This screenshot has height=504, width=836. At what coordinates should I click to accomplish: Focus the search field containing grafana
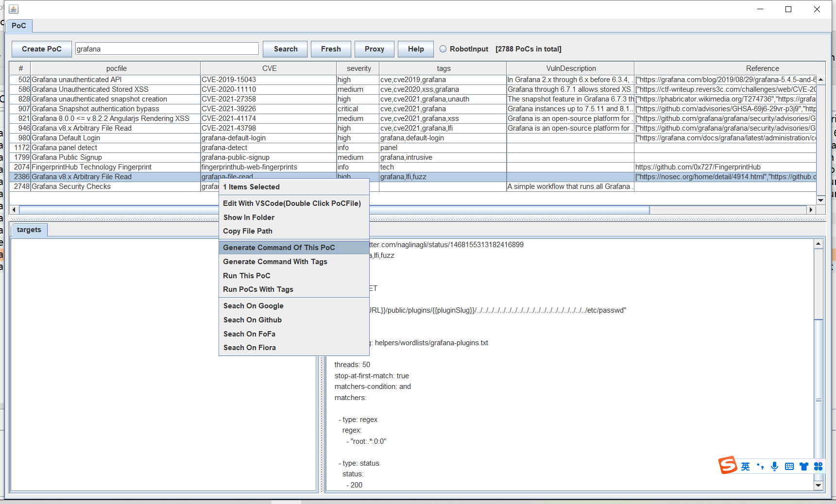pyautogui.click(x=167, y=49)
